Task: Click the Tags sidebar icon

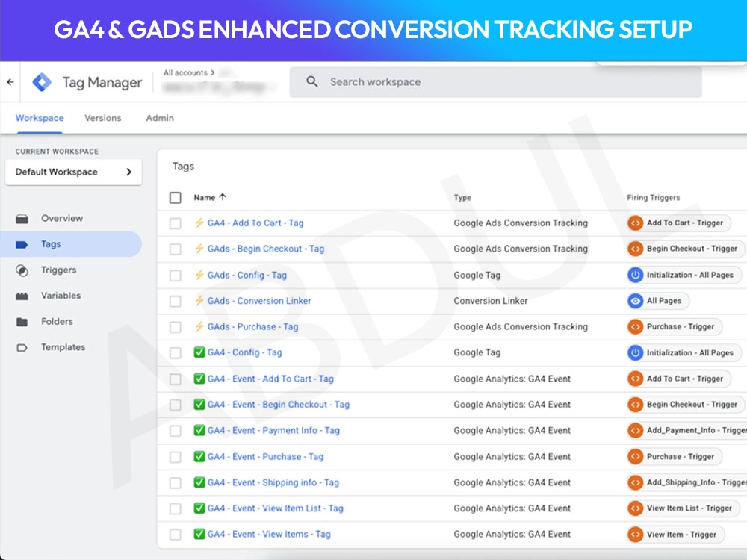Action: coord(22,244)
